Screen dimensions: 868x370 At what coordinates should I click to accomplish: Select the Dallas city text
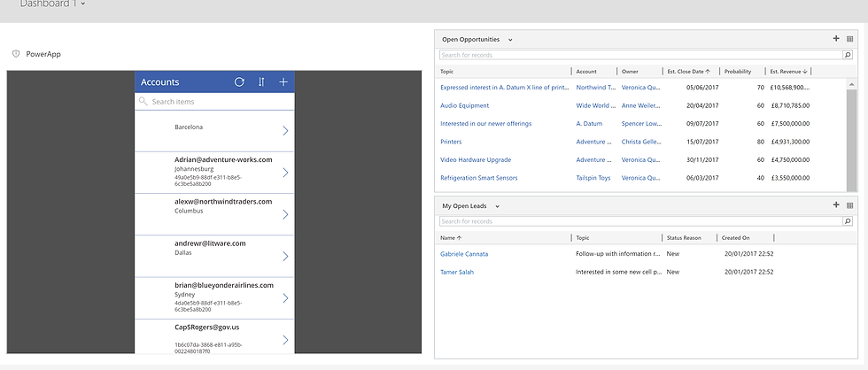182,252
